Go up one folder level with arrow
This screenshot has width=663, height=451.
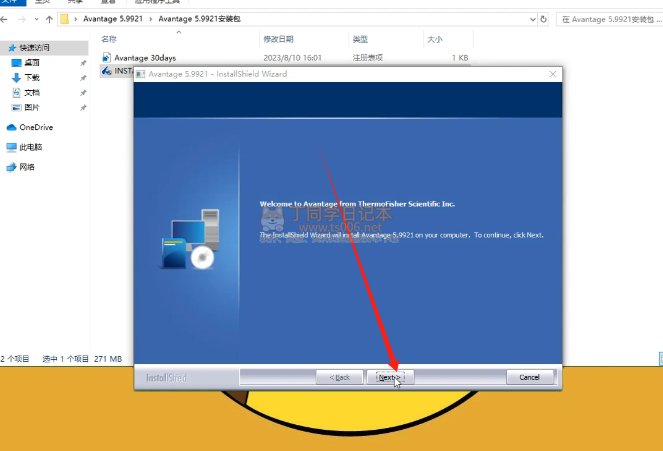point(49,18)
